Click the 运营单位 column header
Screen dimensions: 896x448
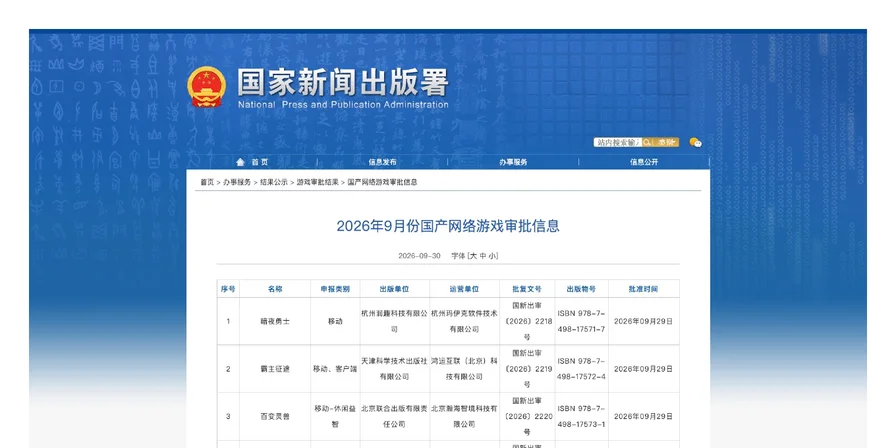point(464,289)
